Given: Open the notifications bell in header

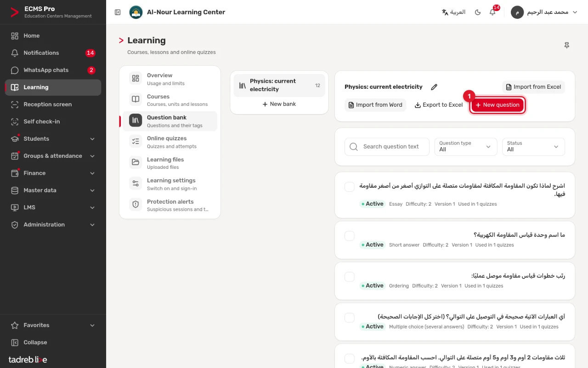Looking at the screenshot, I should coord(492,12).
